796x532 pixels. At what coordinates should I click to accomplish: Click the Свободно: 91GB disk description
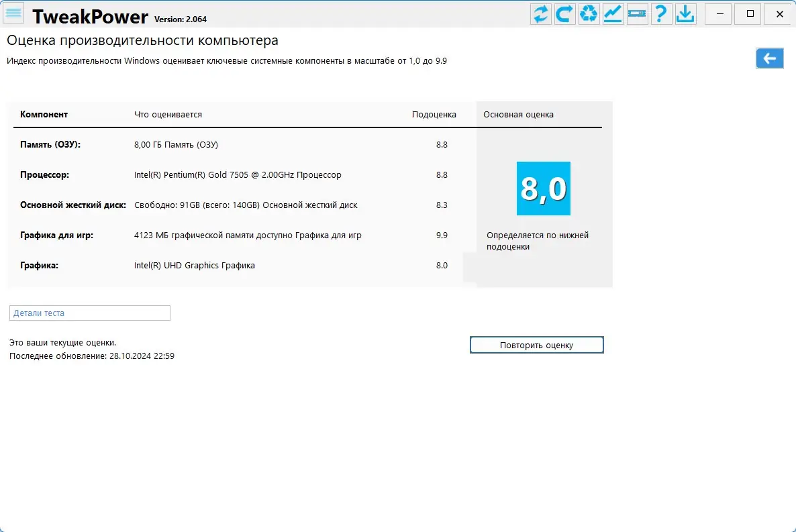pos(246,205)
